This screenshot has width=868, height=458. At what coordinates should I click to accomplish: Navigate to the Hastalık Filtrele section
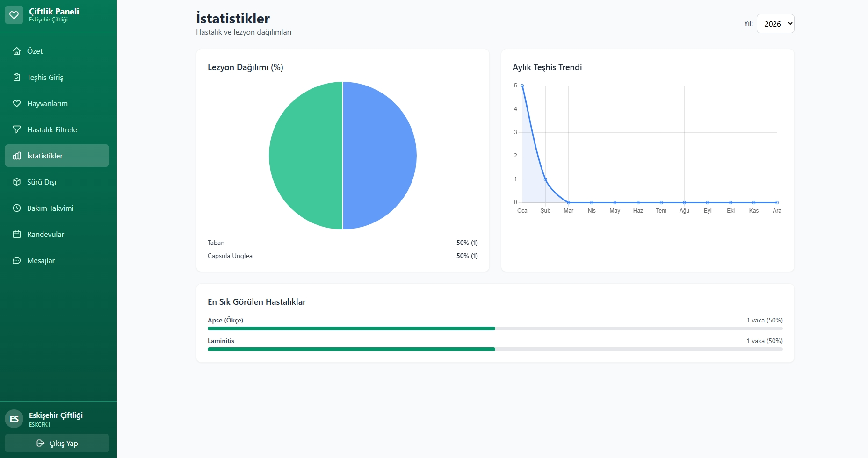pyautogui.click(x=52, y=129)
